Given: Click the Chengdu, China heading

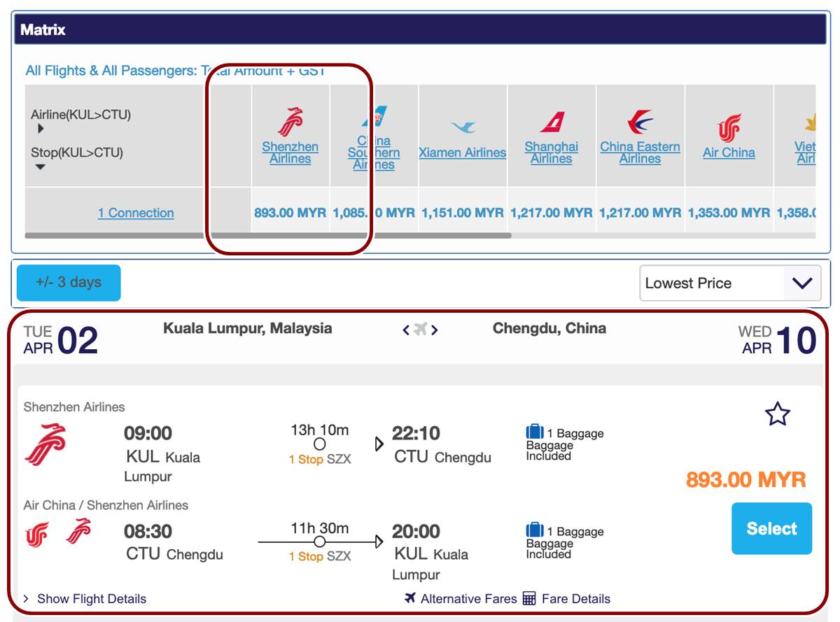Looking at the screenshot, I should (549, 328).
